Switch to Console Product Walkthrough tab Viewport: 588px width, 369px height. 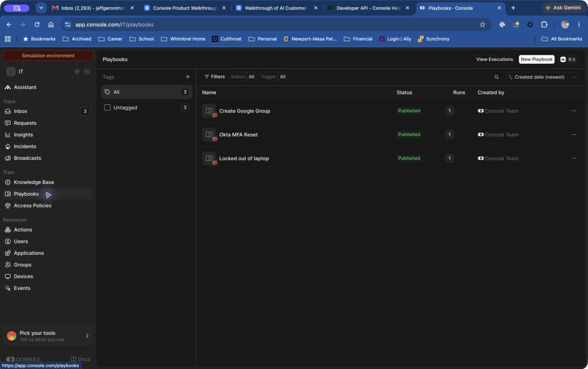184,8
